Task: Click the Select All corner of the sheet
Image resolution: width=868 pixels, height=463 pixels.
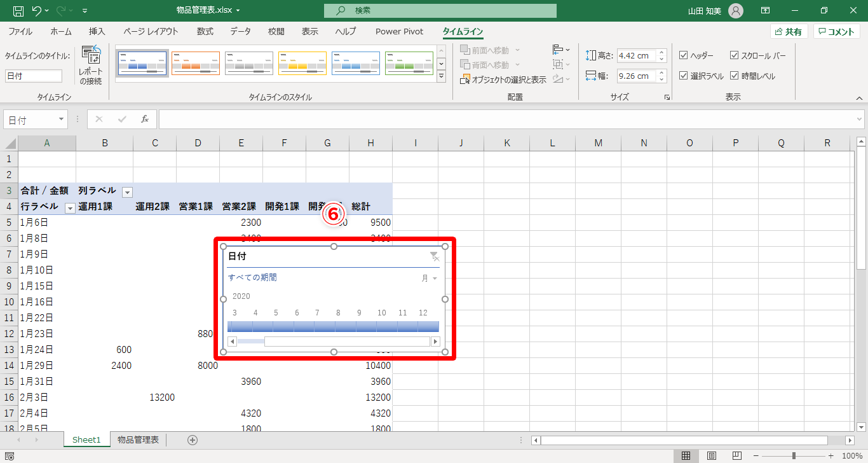Action: coord(9,143)
